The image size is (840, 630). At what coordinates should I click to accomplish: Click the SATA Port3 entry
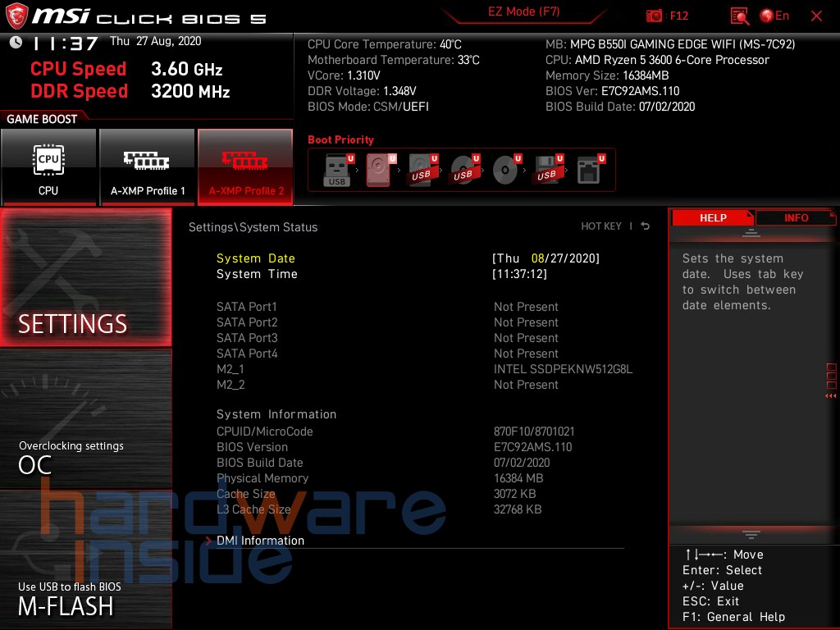click(387, 337)
